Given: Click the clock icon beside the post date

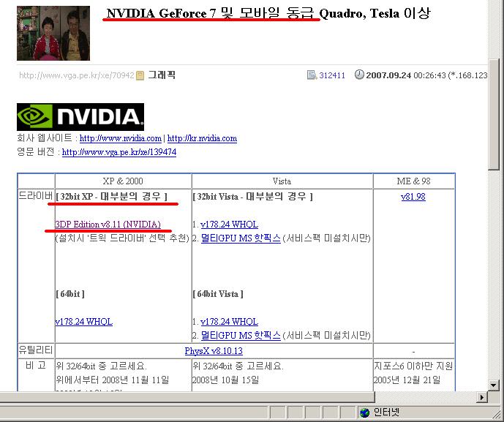Looking at the screenshot, I should 359,75.
